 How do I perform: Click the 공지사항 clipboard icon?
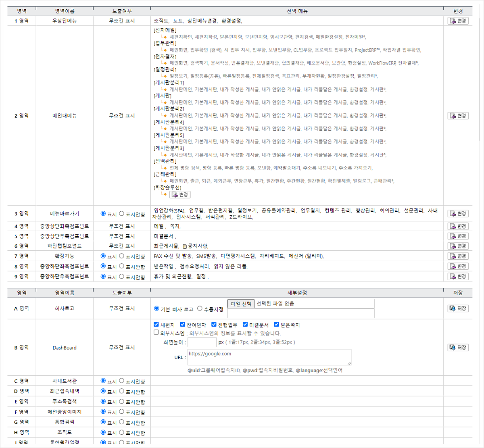tap(185, 246)
